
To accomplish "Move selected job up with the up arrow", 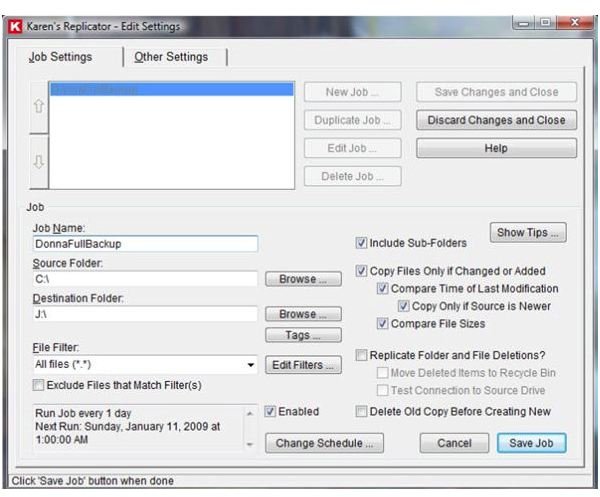I will pos(39,106).
